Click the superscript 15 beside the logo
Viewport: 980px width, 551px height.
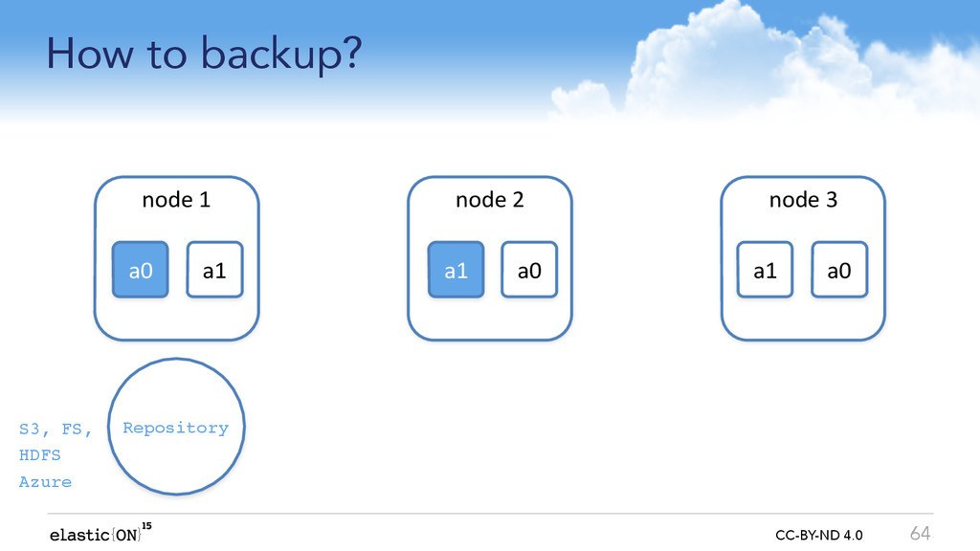coord(146,526)
